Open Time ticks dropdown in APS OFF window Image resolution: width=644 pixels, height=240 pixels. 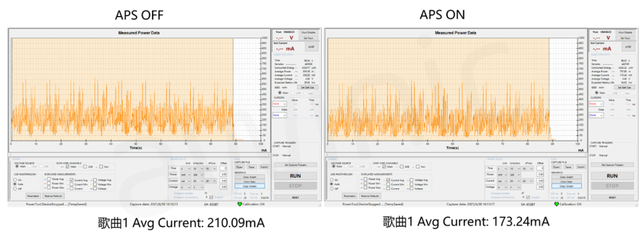tap(211, 168)
